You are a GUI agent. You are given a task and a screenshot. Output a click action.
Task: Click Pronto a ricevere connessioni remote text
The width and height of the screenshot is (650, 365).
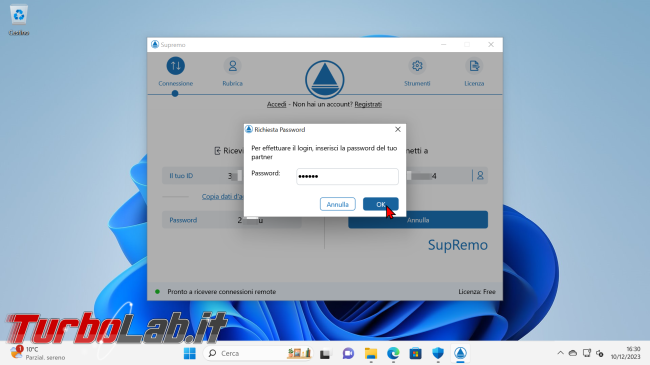coord(221,292)
